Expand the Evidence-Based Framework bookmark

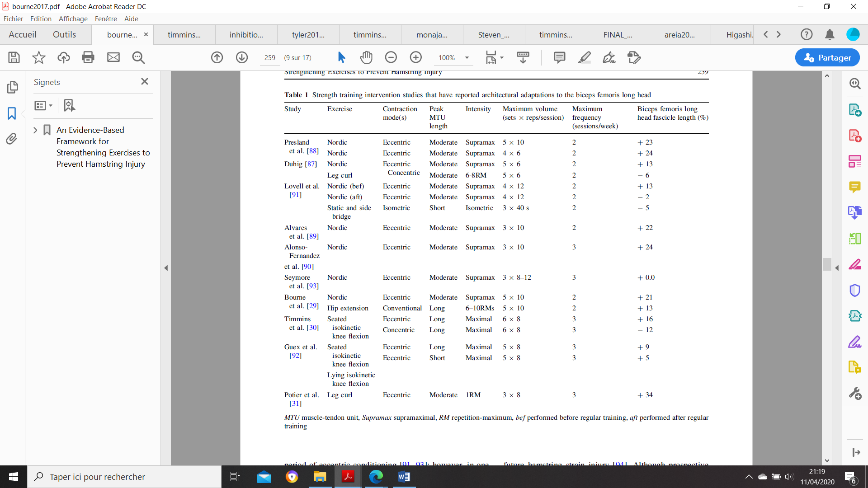(35, 130)
